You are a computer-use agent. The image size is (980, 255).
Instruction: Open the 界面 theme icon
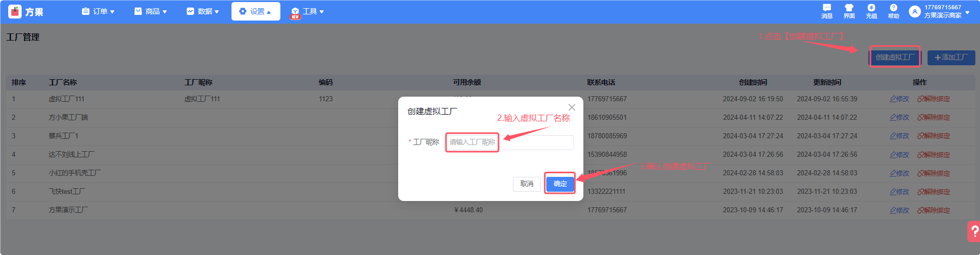pos(849,11)
